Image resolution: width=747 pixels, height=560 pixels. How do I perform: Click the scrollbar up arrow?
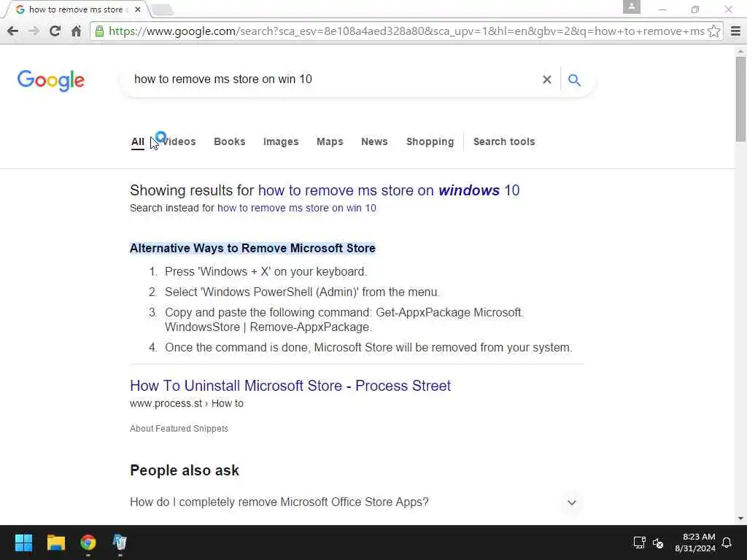740,50
